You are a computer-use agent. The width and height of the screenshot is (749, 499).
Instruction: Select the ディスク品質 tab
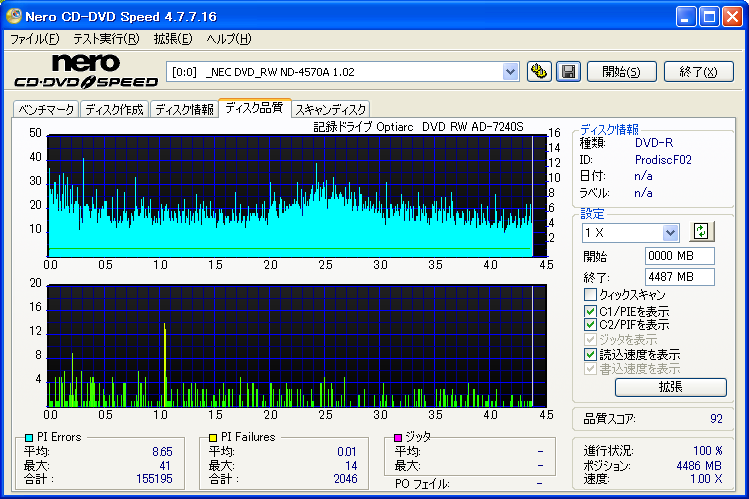255,108
